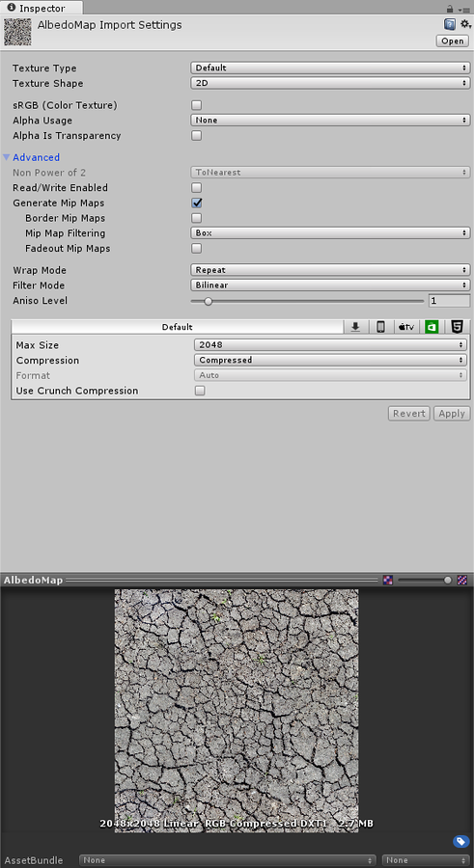Select the Apple TV platform icon

(x=405, y=327)
